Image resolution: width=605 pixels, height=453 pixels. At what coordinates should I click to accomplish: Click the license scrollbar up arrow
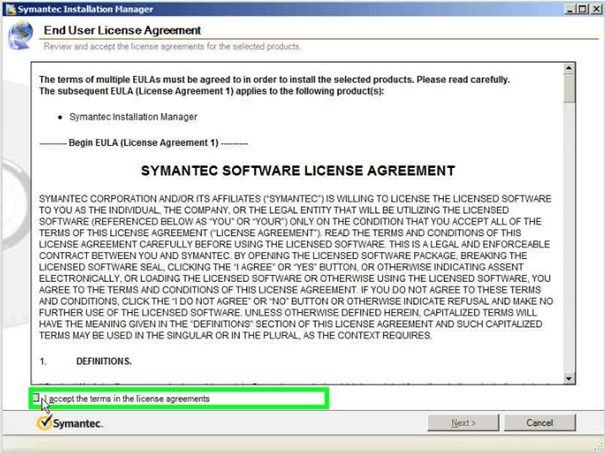click(569, 69)
